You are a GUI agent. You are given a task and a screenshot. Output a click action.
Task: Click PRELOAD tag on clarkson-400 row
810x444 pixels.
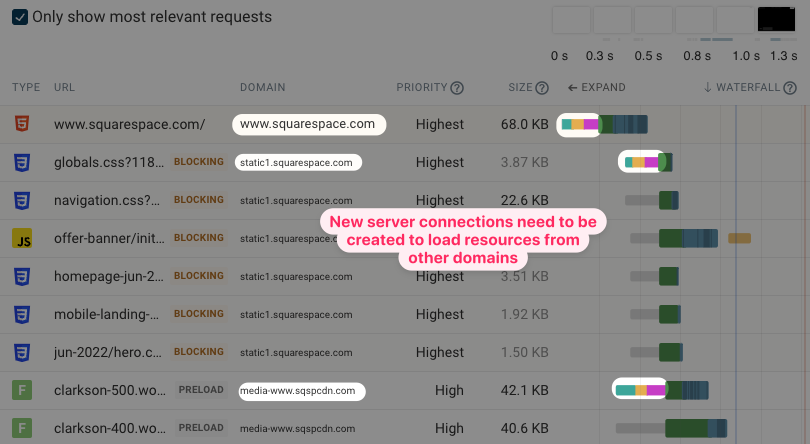pos(201,428)
